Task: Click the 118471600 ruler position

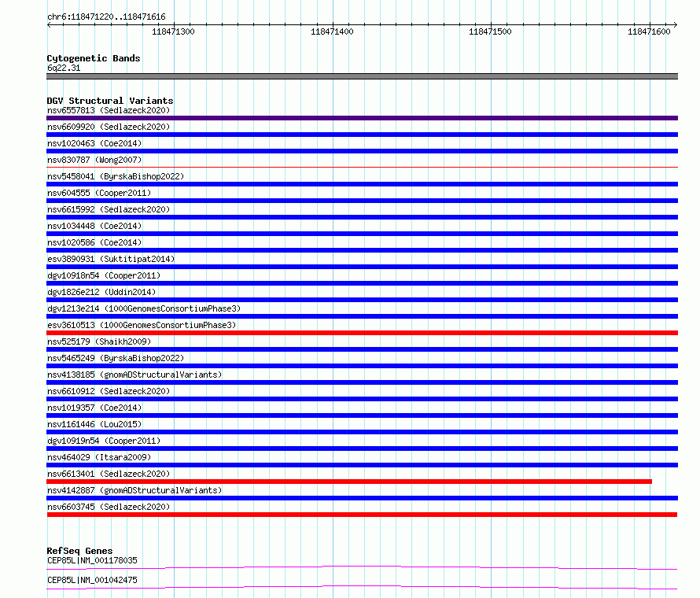Action: 649,31
